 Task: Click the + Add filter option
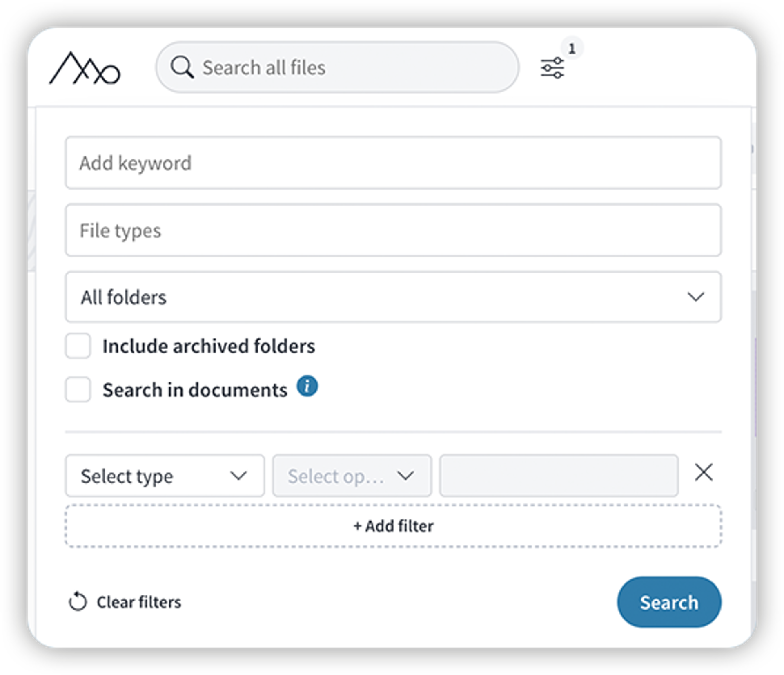393,526
